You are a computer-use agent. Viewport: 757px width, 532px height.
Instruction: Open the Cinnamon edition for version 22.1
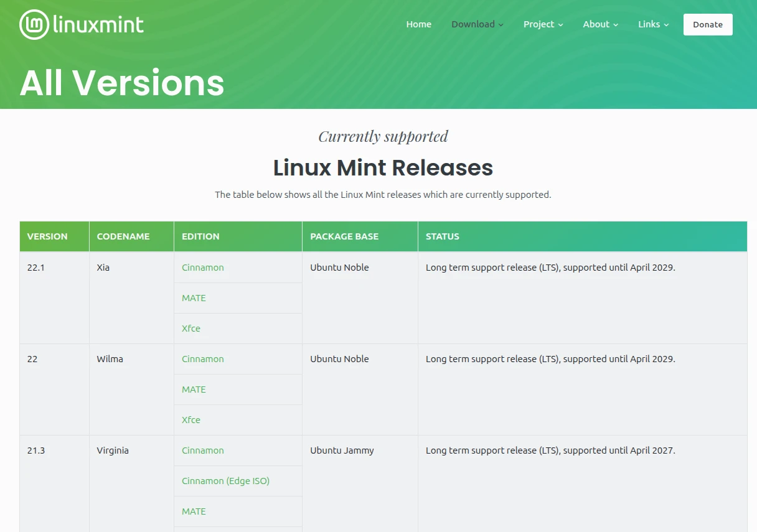point(202,267)
